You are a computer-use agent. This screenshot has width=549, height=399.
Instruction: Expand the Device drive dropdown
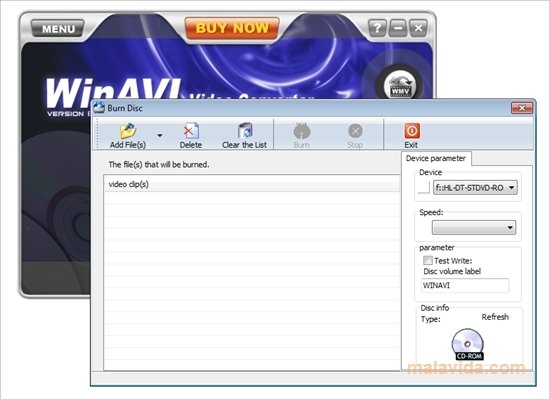[x=512, y=188]
